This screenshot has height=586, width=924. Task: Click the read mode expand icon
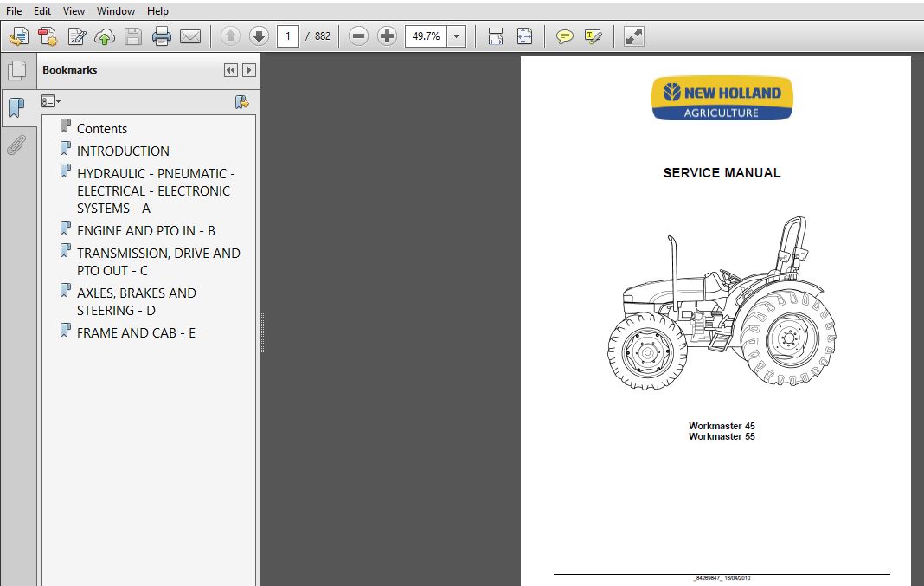634,36
